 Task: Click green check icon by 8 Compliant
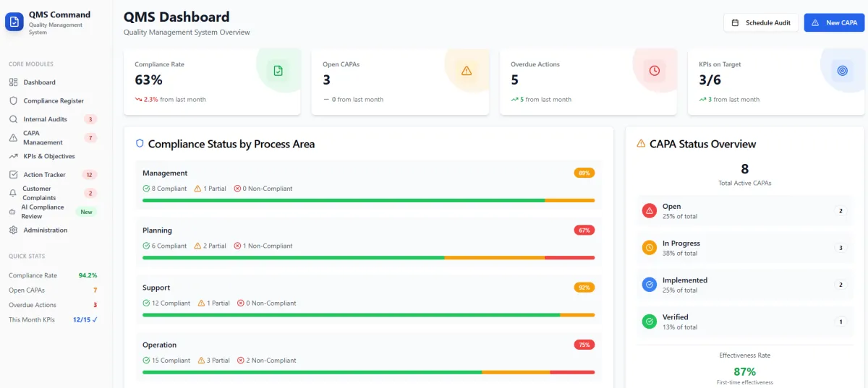[x=146, y=189]
